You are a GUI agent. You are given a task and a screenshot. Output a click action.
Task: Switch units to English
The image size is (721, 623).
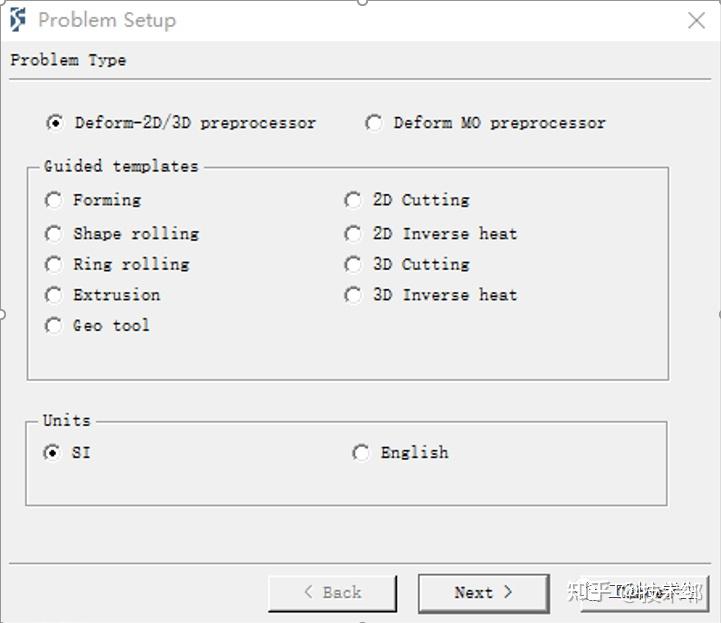tap(361, 453)
